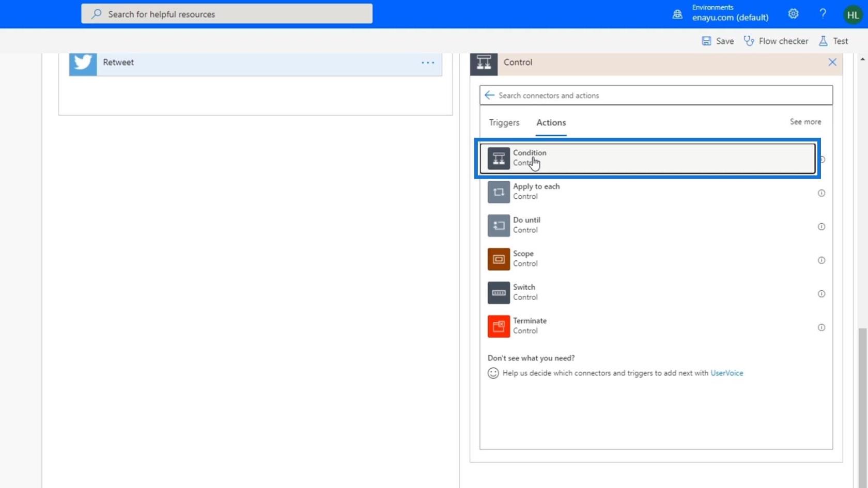Click the Retweet step title
The width and height of the screenshot is (868, 488).
(x=118, y=62)
